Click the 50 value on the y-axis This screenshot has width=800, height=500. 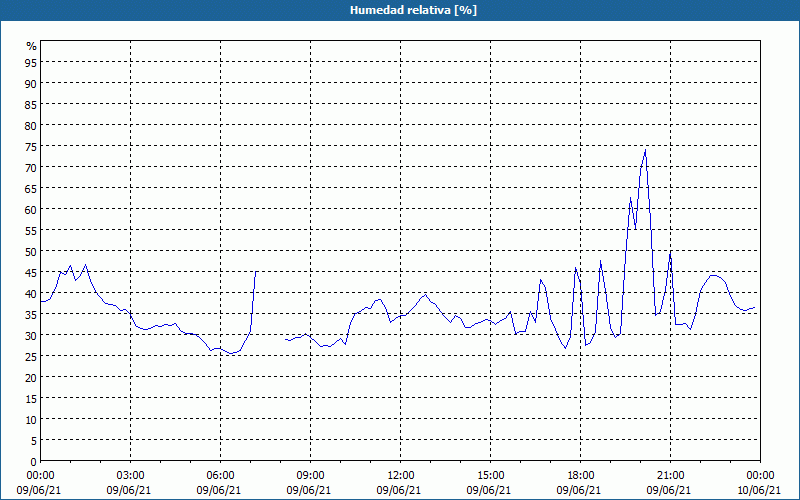(31, 252)
